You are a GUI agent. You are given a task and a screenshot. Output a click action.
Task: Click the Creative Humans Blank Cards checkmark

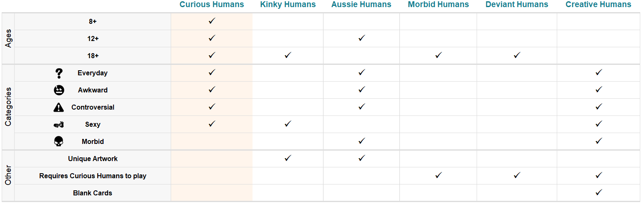599,192
